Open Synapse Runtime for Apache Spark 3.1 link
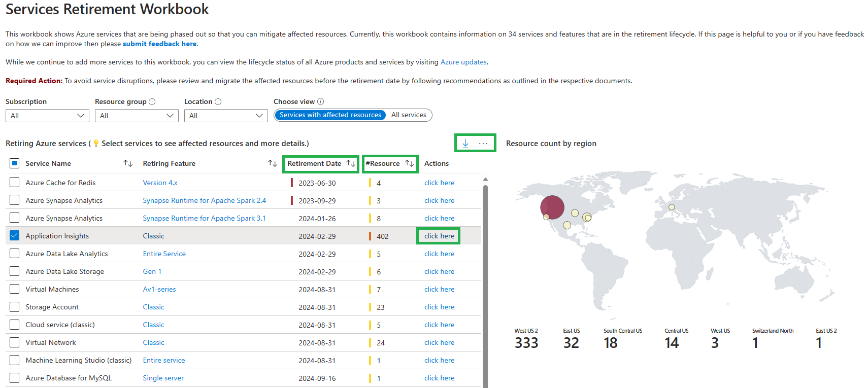The image size is (868, 388). click(205, 218)
